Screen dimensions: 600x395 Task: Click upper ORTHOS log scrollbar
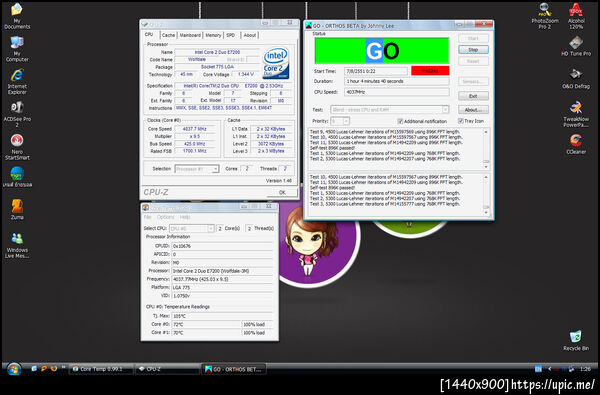[x=486, y=149]
